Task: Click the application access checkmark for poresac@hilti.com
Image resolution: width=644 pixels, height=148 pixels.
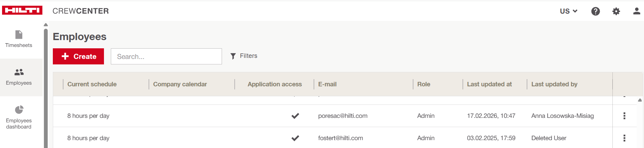Action: pyautogui.click(x=295, y=116)
